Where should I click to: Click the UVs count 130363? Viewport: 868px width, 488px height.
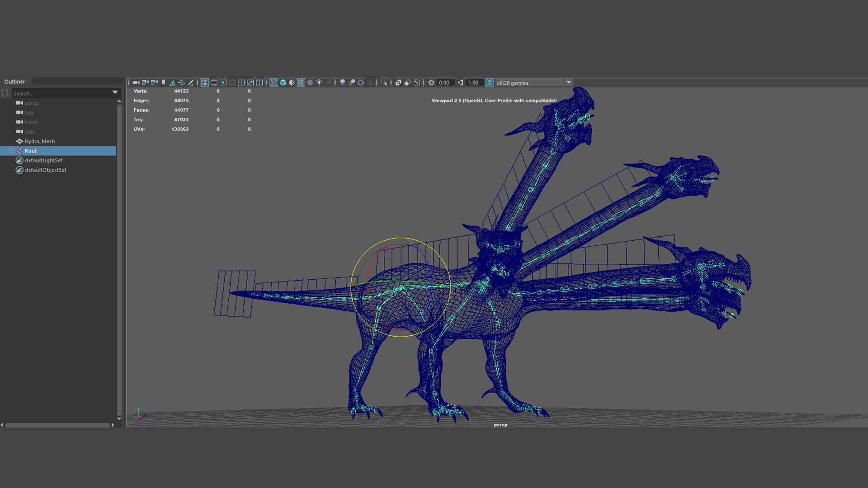pyautogui.click(x=180, y=129)
